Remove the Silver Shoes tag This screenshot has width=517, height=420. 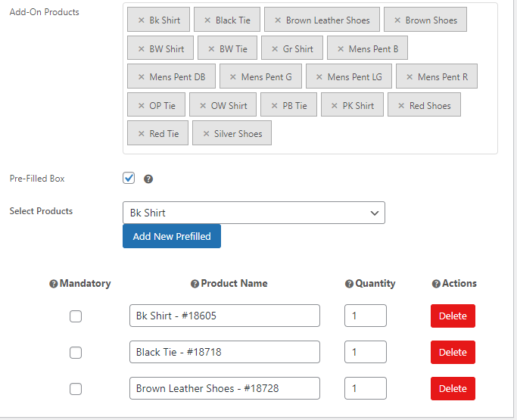[x=206, y=134]
